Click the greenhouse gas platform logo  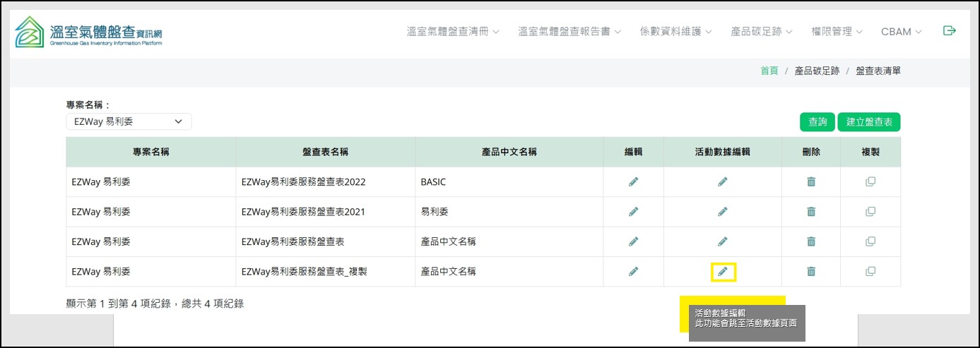88,32
